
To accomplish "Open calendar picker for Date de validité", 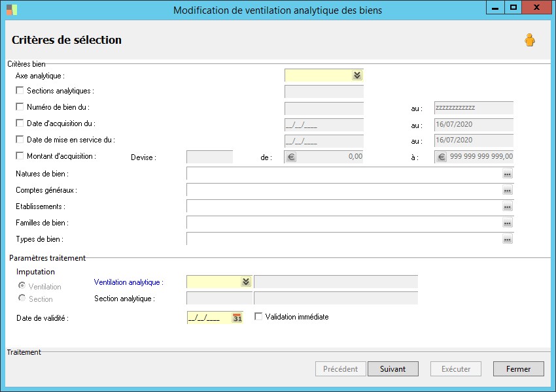I will point(237,318).
